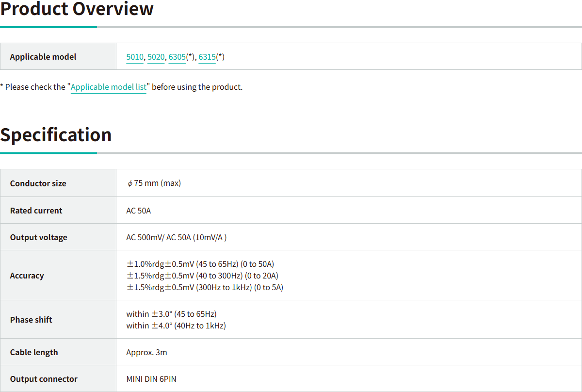Select the Rated current row label
The height and width of the screenshot is (392, 582).
pyautogui.click(x=36, y=211)
